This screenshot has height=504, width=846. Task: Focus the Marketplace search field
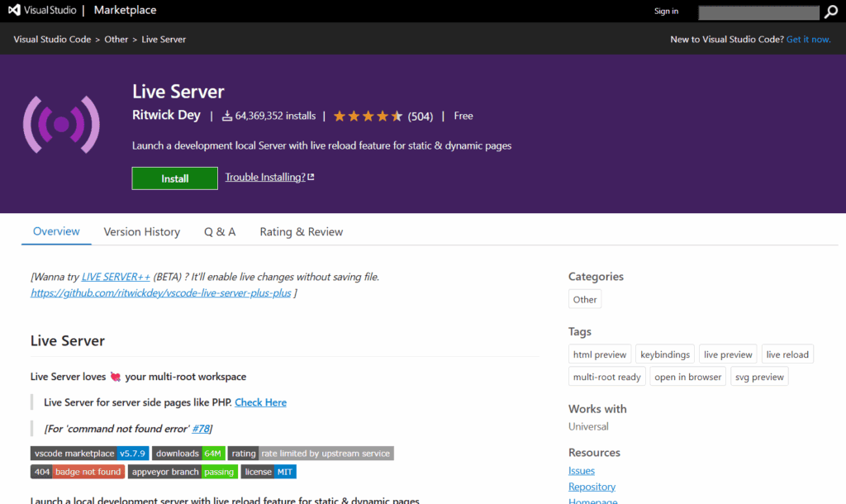[758, 12]
